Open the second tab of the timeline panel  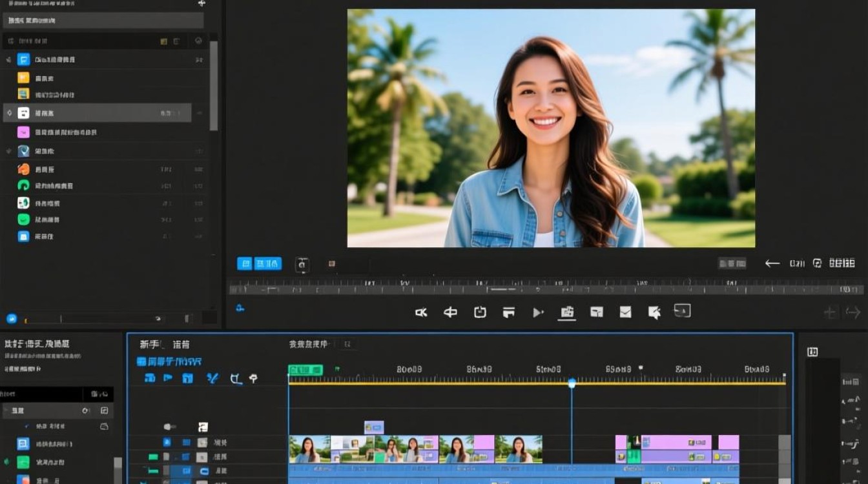click(181, 345)
